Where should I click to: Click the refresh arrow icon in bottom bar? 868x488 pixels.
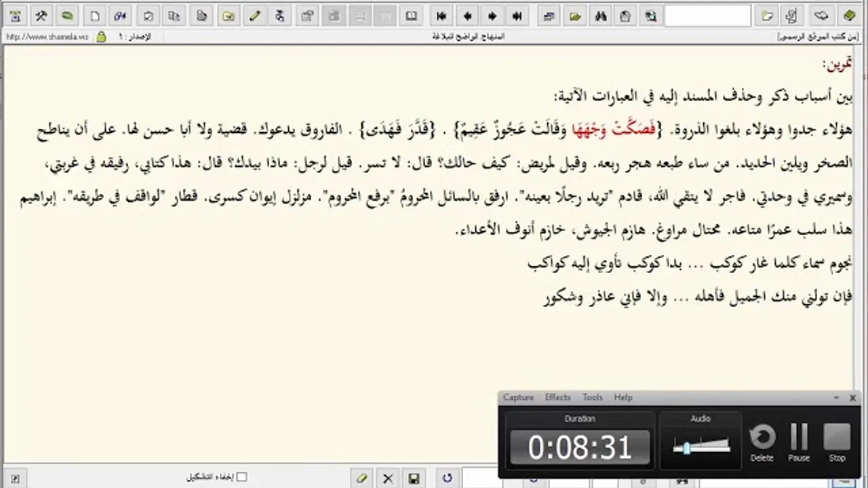447,479
